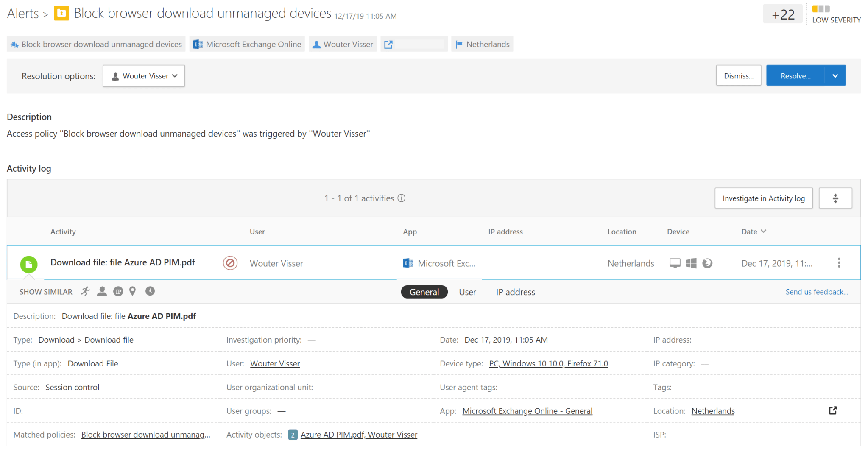Open Investigate in Activity log
This screenshot has height=452, width=868.
tap(763, 198)
